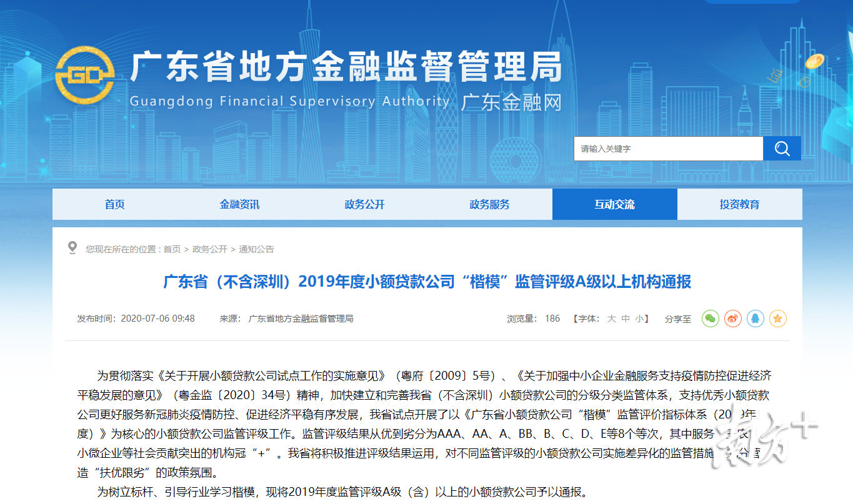
Task: Set font size to 大 (large)
Action: click(x=611, y=319)
